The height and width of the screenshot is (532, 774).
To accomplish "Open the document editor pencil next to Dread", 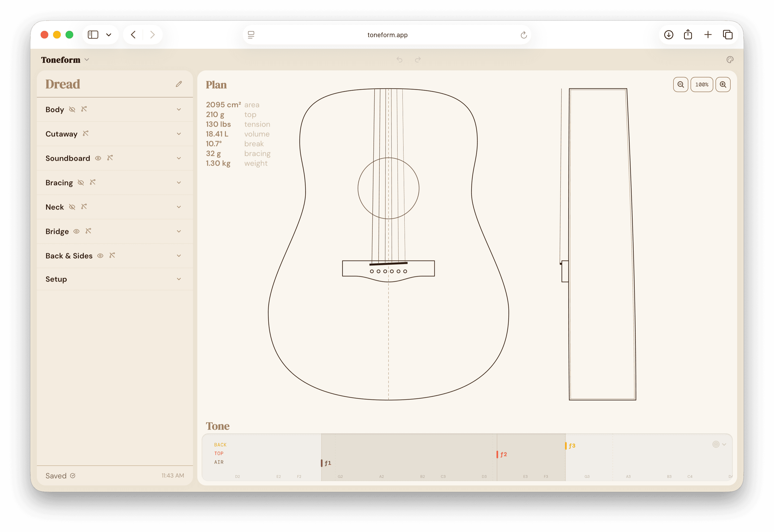I will click(179, 84).
